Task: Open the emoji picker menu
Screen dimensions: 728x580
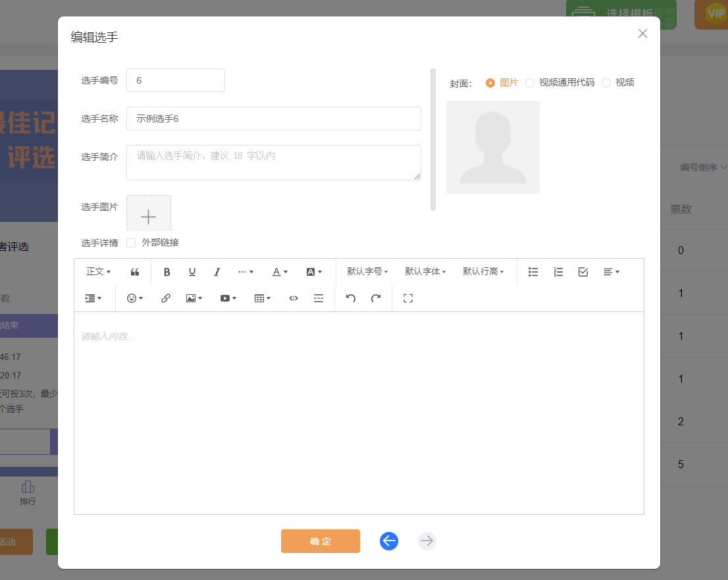Action: 135,298
